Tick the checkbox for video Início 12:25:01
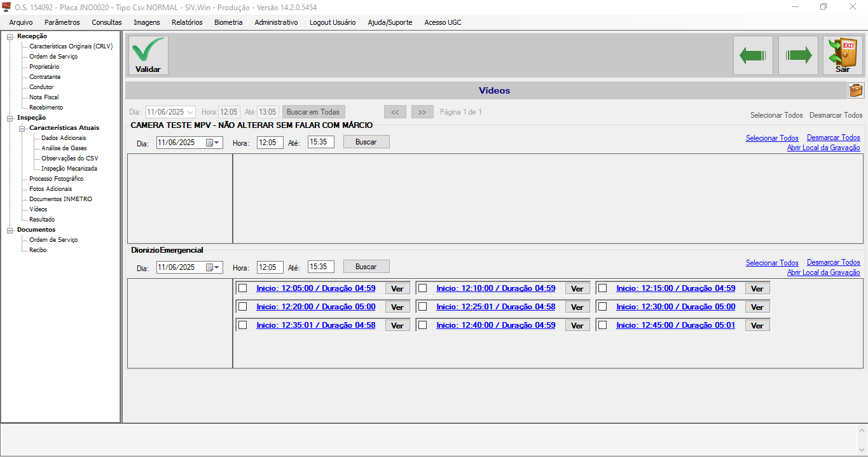The width and height of the screenshot is (868, 457). (422, 306)
